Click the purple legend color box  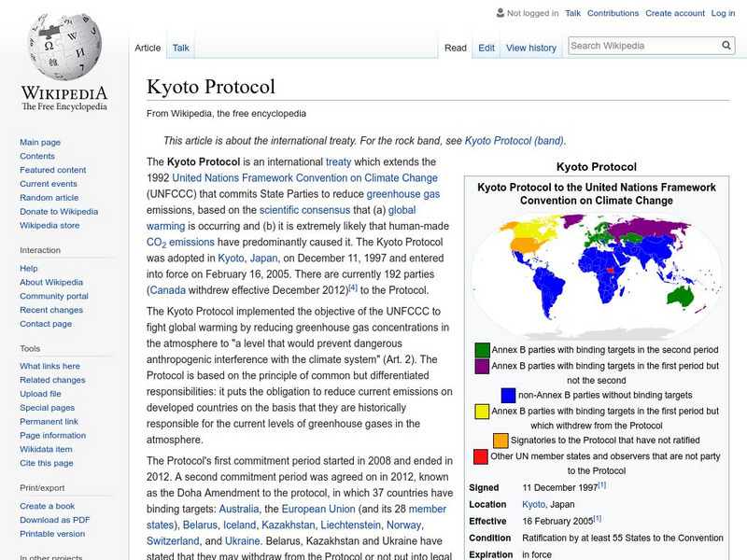(x=482, y=367)
